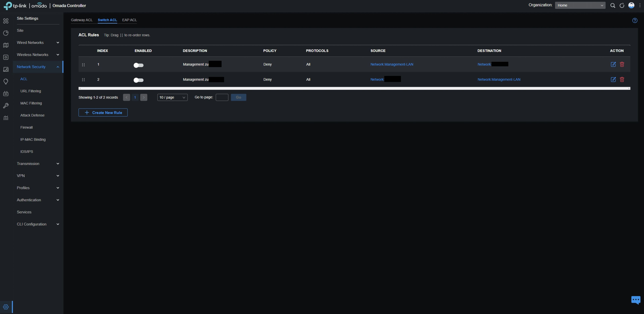
Task: Open the Statistics pie chart sidebar icon
Action: (6, 33)
